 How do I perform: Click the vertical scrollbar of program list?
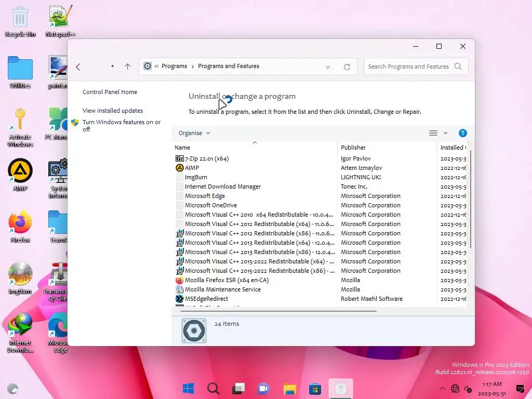tap(471, 200)
